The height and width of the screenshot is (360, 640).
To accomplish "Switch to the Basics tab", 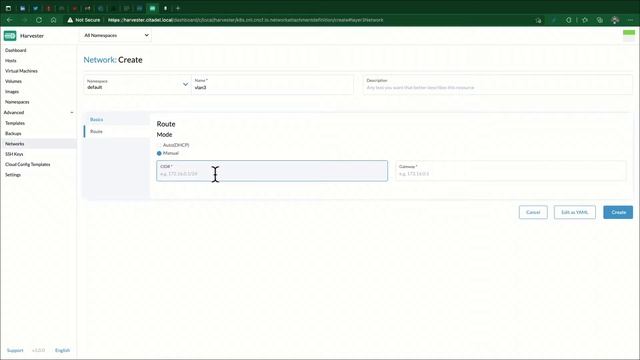I will tap(97, 120).
